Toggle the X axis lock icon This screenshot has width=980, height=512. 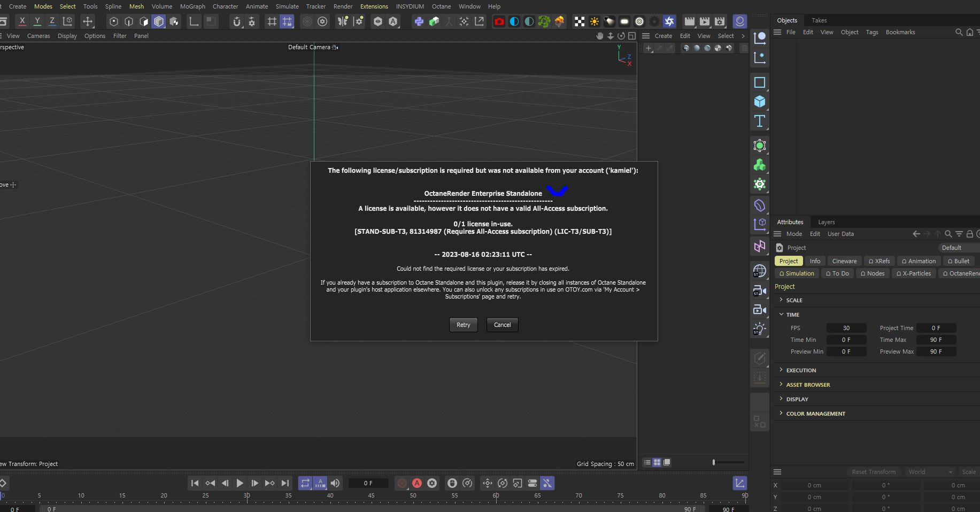(x=22, y=21)
